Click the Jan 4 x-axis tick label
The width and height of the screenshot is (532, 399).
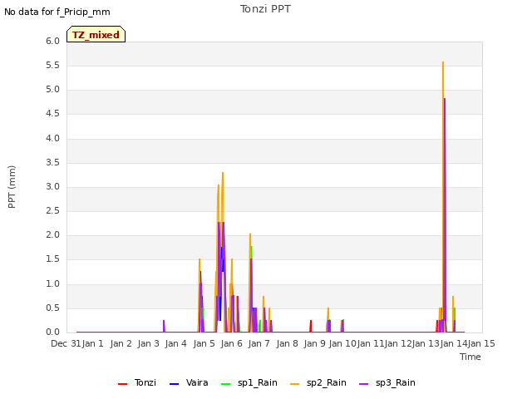pos(175,343)
